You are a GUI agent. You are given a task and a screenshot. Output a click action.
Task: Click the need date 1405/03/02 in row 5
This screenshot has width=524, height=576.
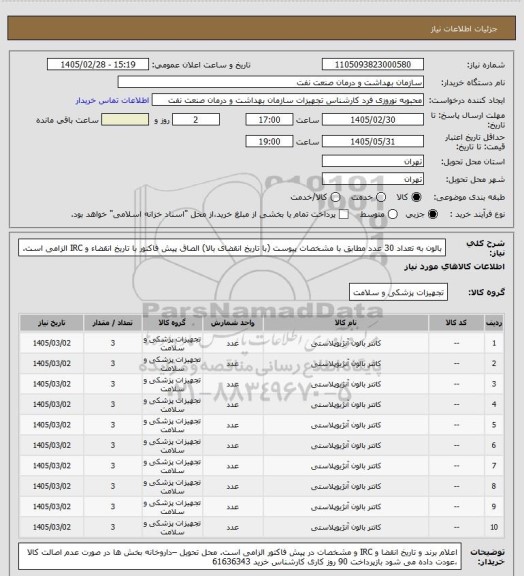click(x=51, y=425)
